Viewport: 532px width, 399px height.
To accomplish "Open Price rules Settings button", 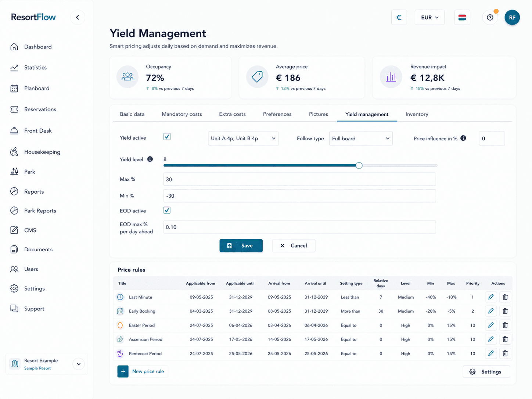I will point(486,372).
